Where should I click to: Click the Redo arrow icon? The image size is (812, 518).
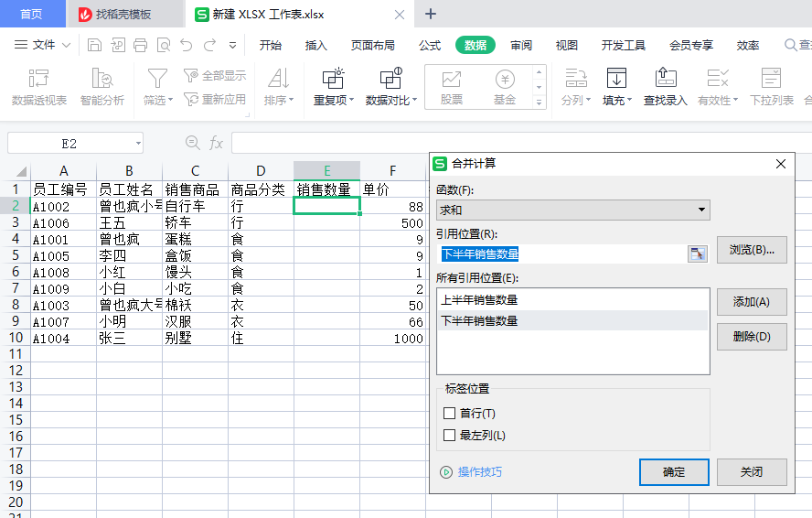pos(209,45)
